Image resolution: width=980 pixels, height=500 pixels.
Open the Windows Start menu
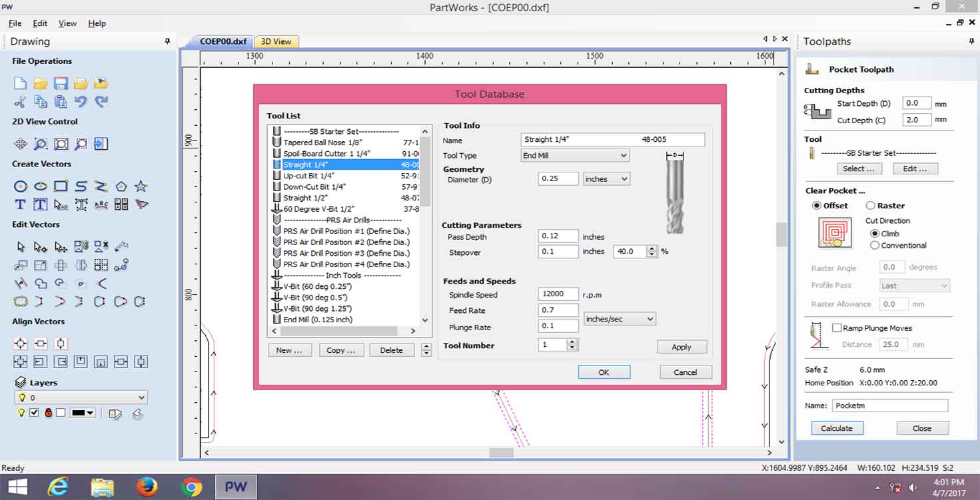(x=17, y=487)
